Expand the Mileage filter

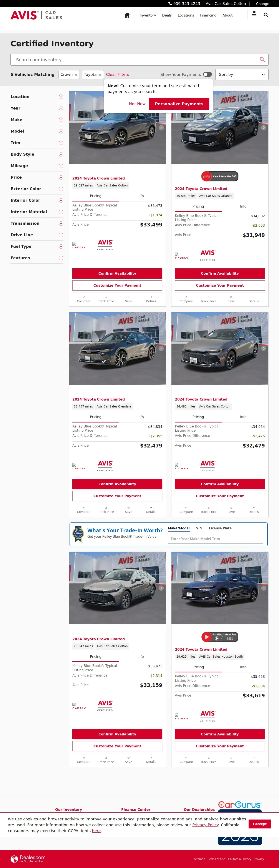(x=61, y=166)
